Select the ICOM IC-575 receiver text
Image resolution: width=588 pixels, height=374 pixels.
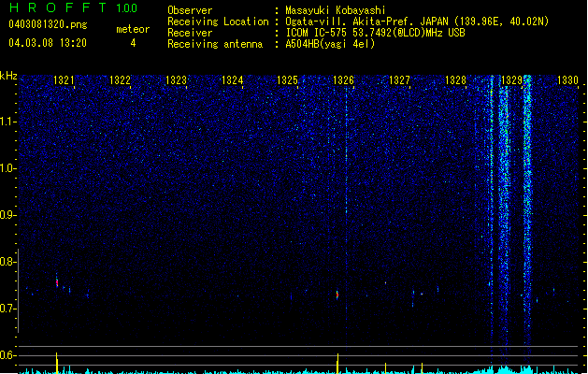click(375, 33)
